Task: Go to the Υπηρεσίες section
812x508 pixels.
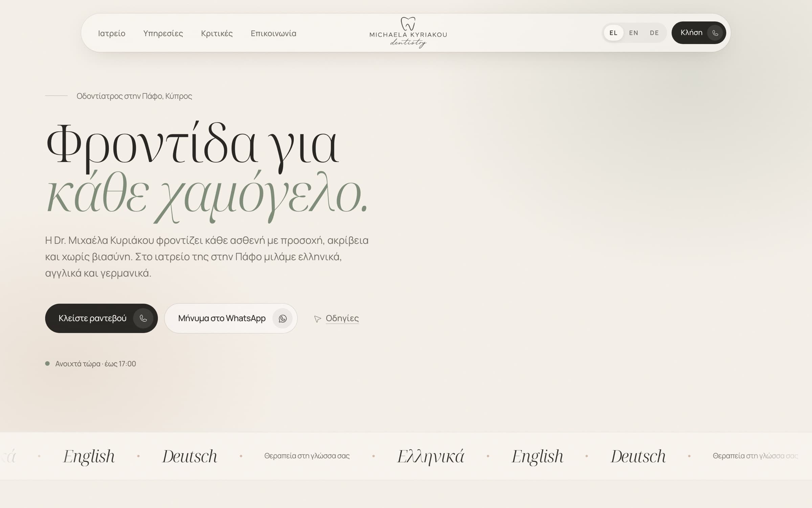Action: coord(163,33)
